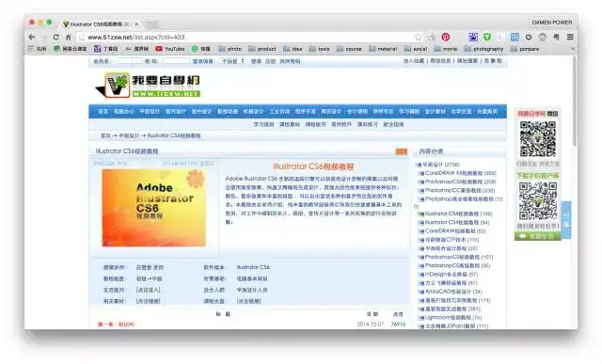
Task: Open the 网页设计 nav menu item
Action: pos(331,111)
